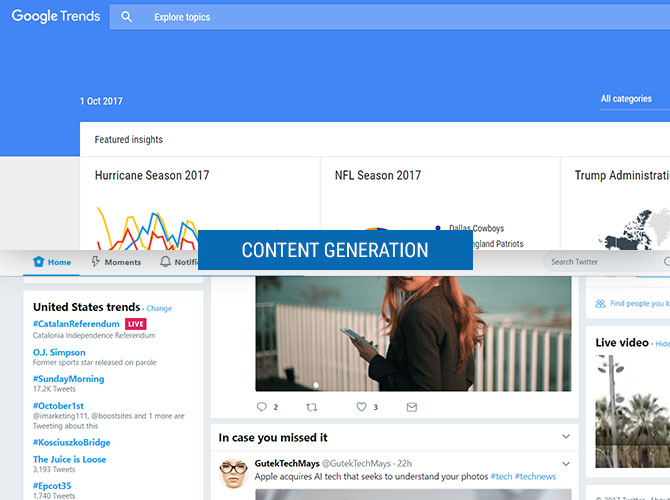Image resolution: width=670 pixels, height=500 pixels.
Task: Open The Juice is Loose trend
Action: click(70, 459)
